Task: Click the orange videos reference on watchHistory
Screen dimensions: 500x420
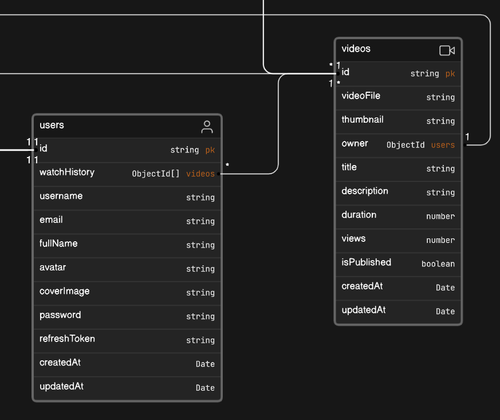Action: click(x=200, y=174)
